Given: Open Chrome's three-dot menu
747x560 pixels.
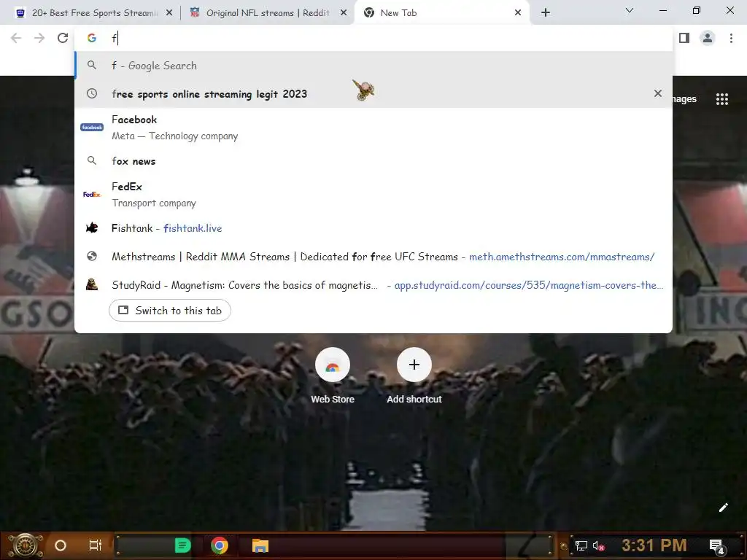Looking at the screenshot, I should pyautogui.click(x=731, y=38).
